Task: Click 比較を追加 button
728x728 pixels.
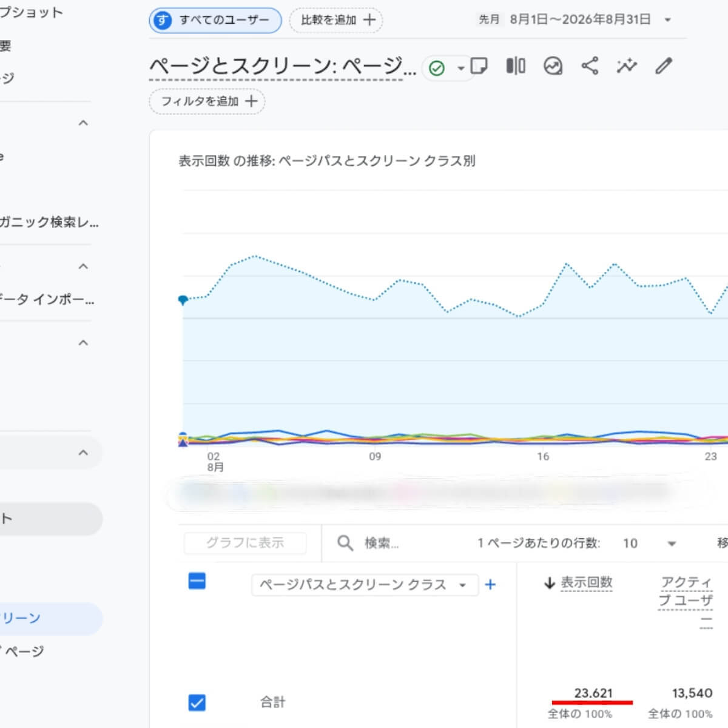Action: [x=336, y=20]
